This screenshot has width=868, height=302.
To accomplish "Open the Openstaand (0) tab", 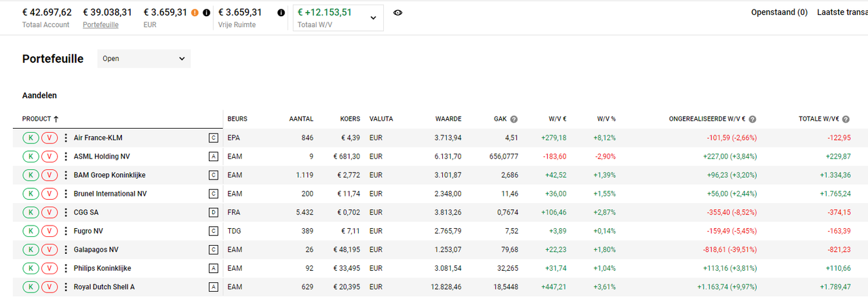I will (779, 12).
